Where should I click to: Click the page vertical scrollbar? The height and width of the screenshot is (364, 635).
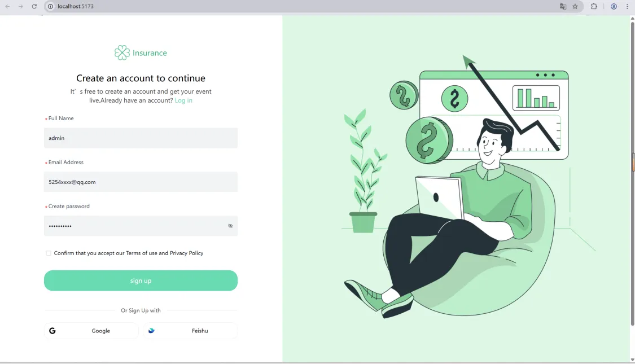pyautogui.click(x=632, y=174)
